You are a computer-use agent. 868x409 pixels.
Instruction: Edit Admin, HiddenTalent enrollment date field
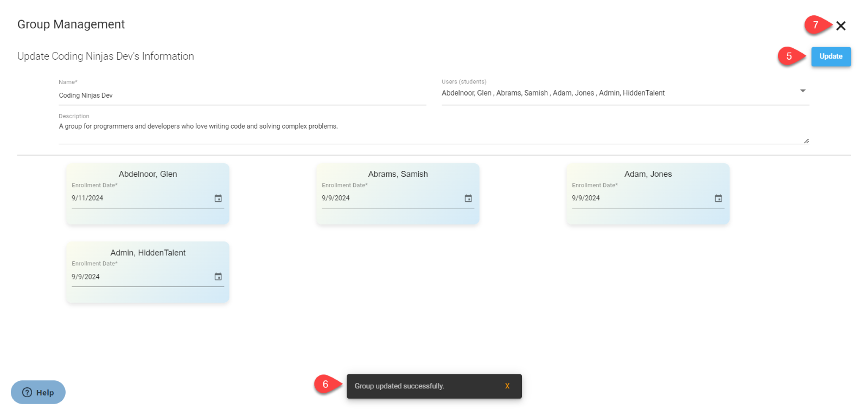point(138,277)
